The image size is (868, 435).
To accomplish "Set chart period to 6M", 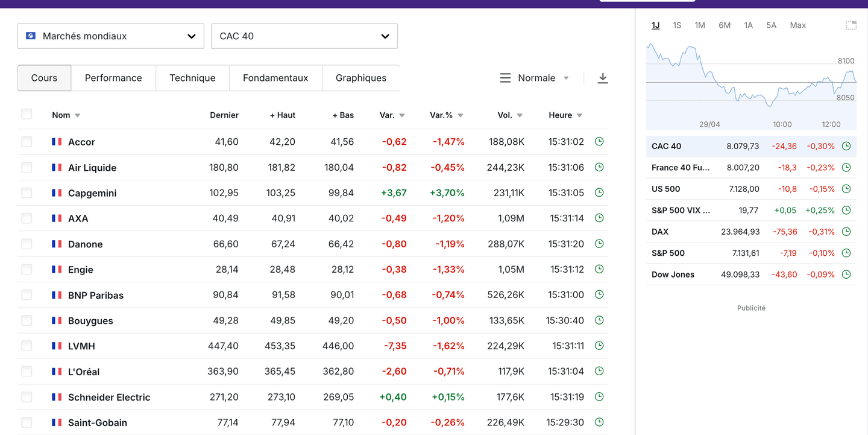I will 725,25.
